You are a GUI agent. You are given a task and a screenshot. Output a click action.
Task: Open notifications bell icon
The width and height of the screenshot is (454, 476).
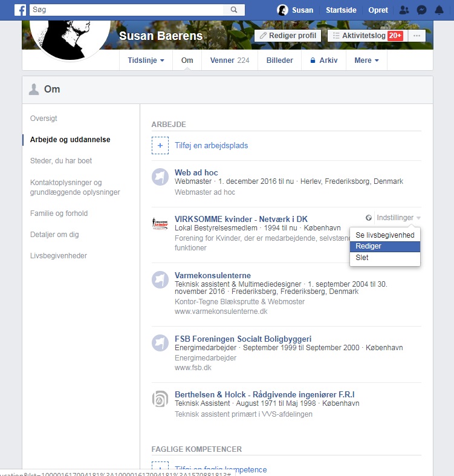[439, 10]
